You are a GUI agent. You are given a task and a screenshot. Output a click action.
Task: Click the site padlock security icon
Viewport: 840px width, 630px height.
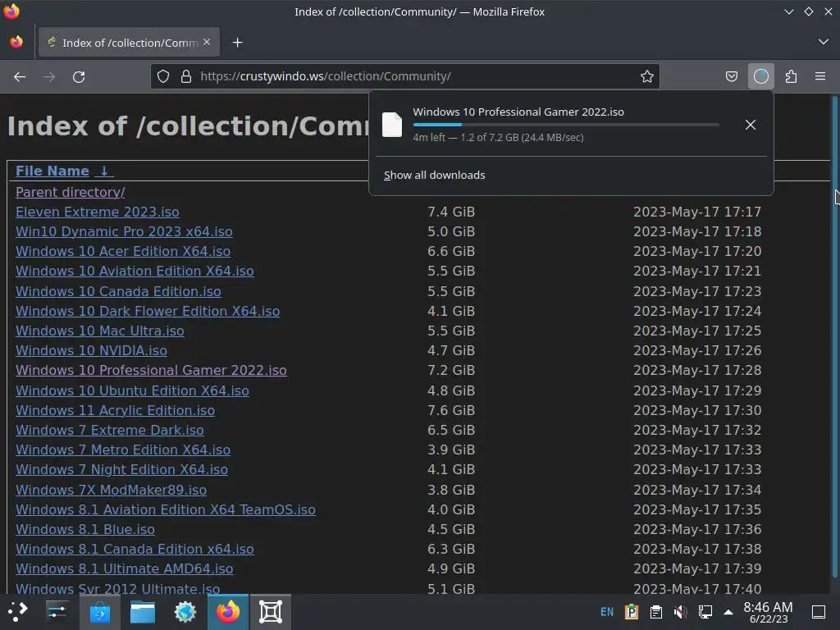[x=186, y=76]
